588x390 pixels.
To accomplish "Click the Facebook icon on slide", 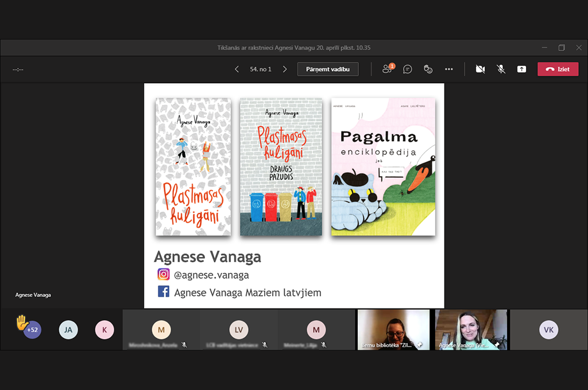I will click(164, 291).
